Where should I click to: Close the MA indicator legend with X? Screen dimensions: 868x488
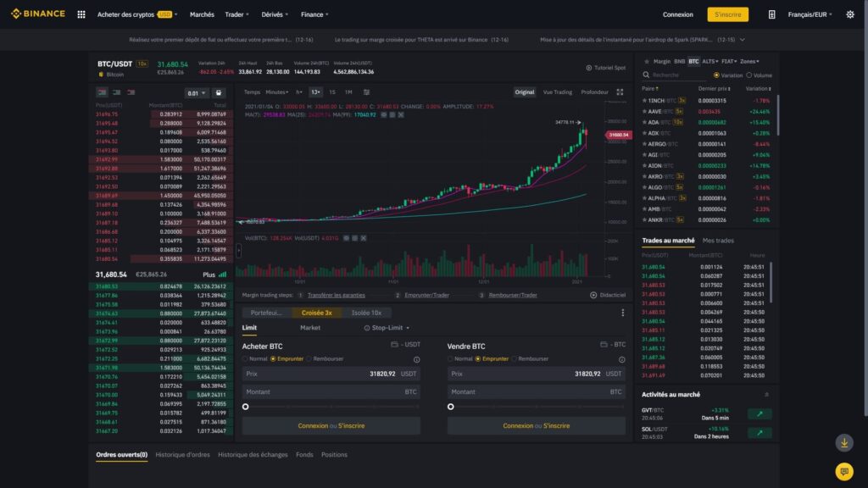coord(401,114)
